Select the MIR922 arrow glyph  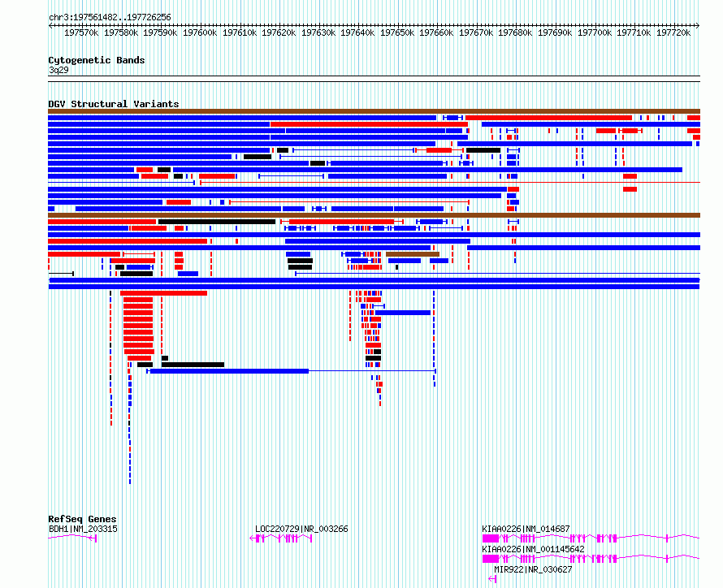[492, 579]
